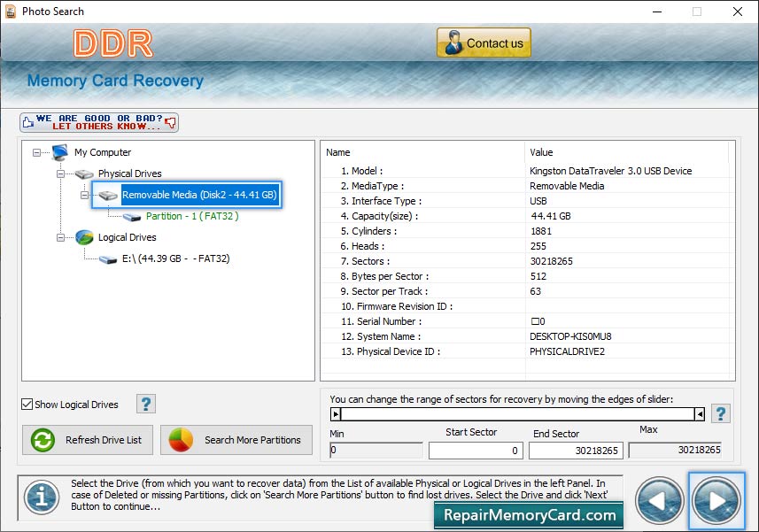The image size is (759, 532).
Task: Select the My Computer icon
Action: [60, 152]
